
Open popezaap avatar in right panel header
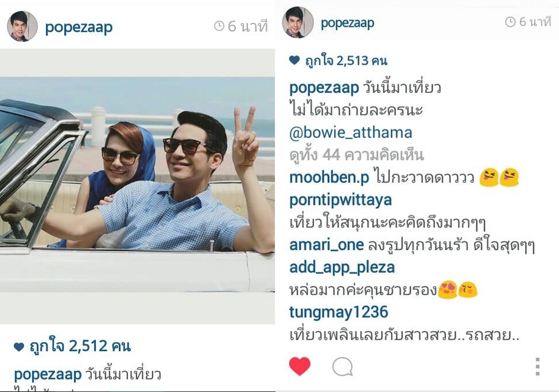point(298,22)
